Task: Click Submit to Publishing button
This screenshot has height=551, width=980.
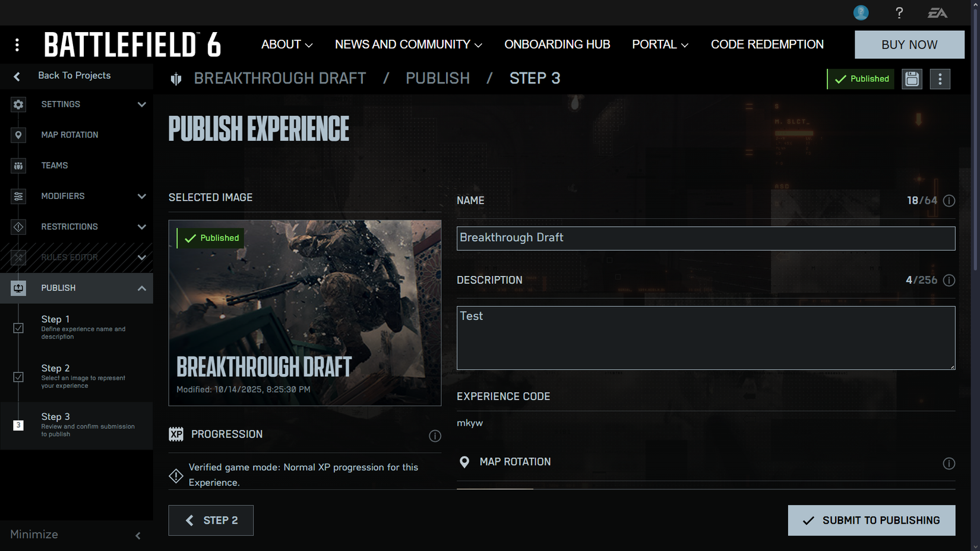Action: 871,520
